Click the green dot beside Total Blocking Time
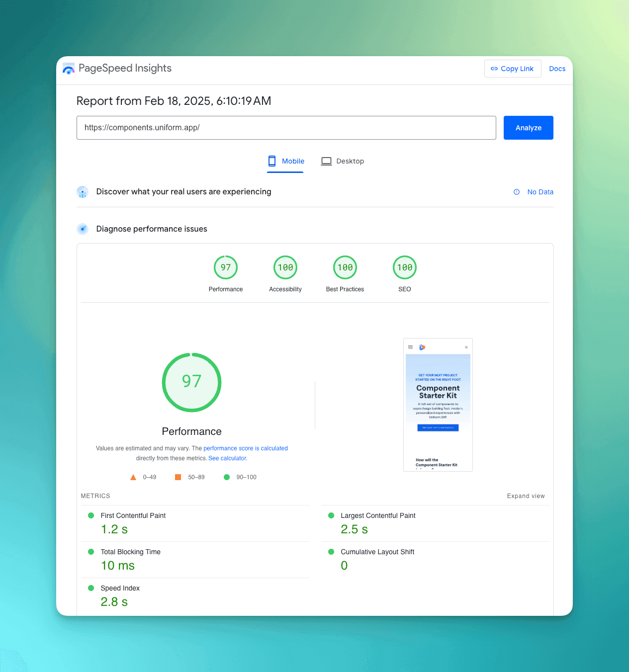 (x=91, y=552)
